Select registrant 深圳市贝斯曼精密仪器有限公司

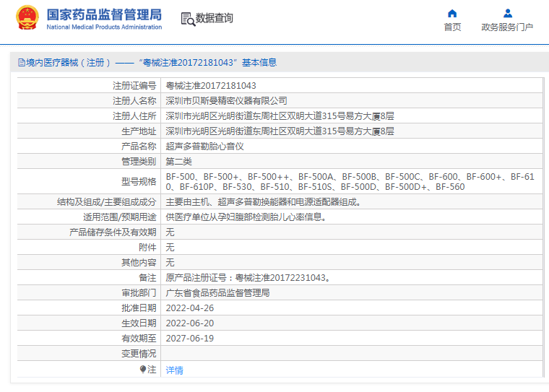point(226,101)
